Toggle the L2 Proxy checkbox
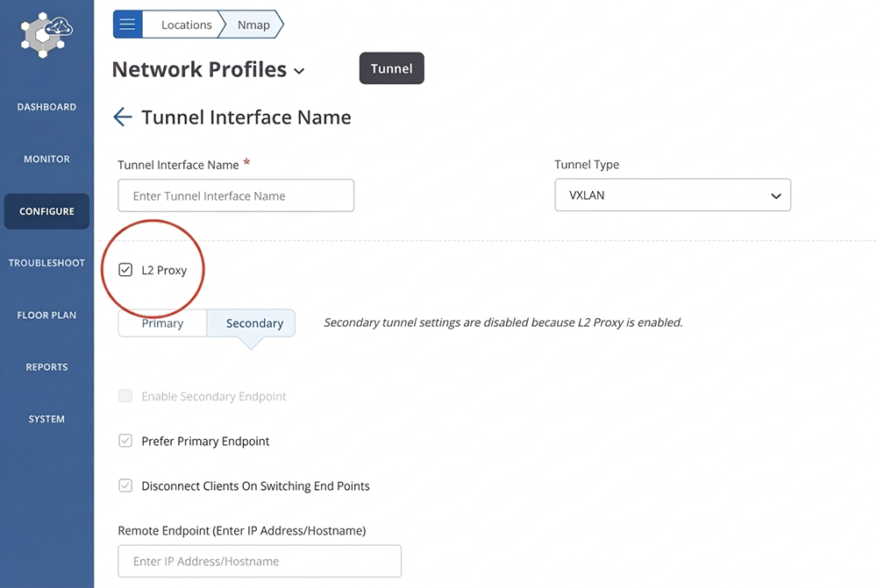The height and width of the screenshot is (588, 877). click(x=125, y=270)
